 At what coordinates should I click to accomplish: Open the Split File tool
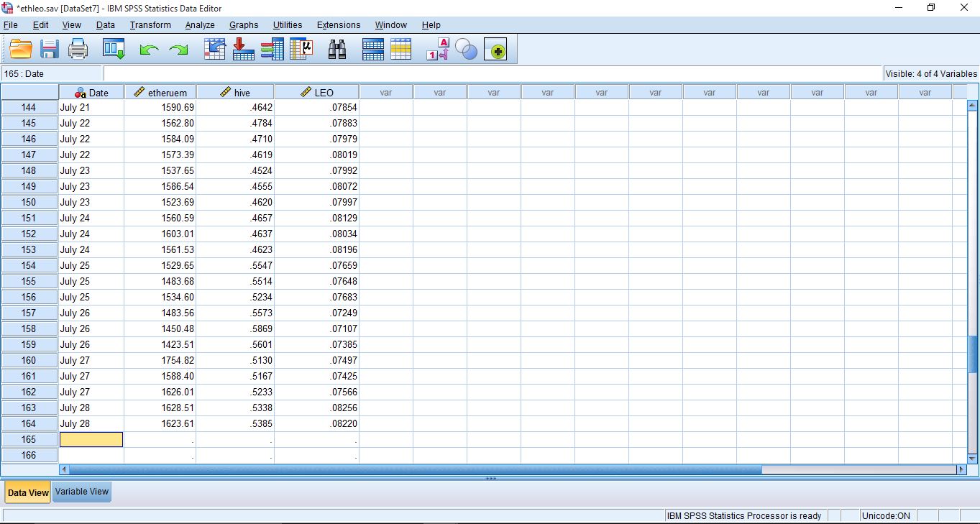[x=372, y=50]
